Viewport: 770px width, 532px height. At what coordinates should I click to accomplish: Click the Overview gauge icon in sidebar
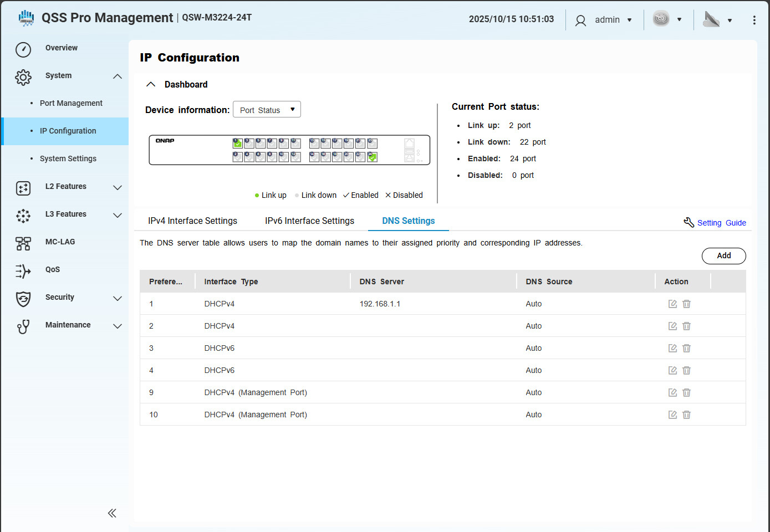[x=23, y=49]
